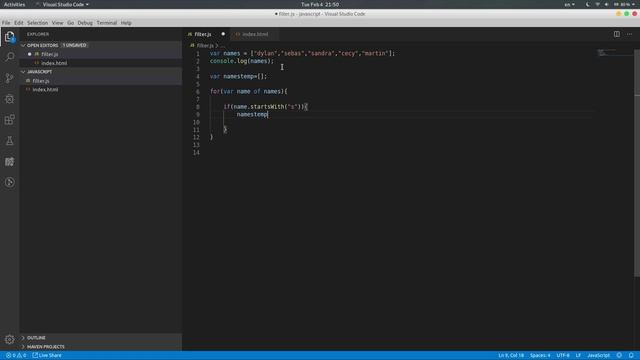Open the Explorer view in activity bar
640x360 pixels.
[9, 37]
